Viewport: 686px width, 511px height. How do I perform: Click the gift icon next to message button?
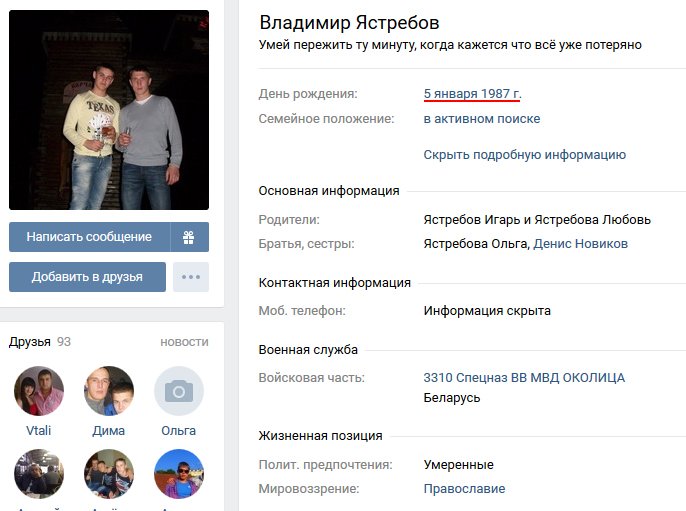pos(189,237)
